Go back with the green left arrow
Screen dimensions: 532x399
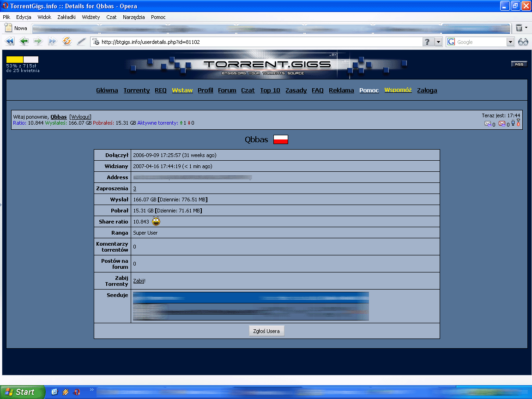(24, 42)
